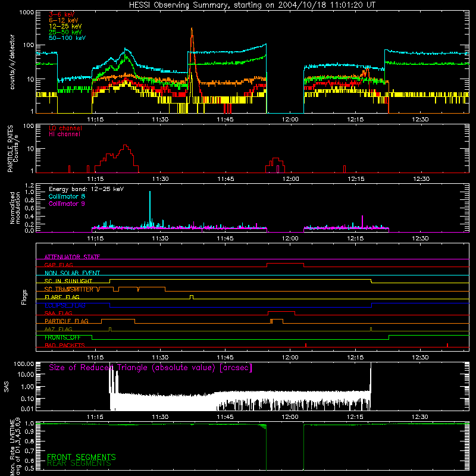Select the 50-100 keV legend entry
476x476 pixels.
point(67,38)
